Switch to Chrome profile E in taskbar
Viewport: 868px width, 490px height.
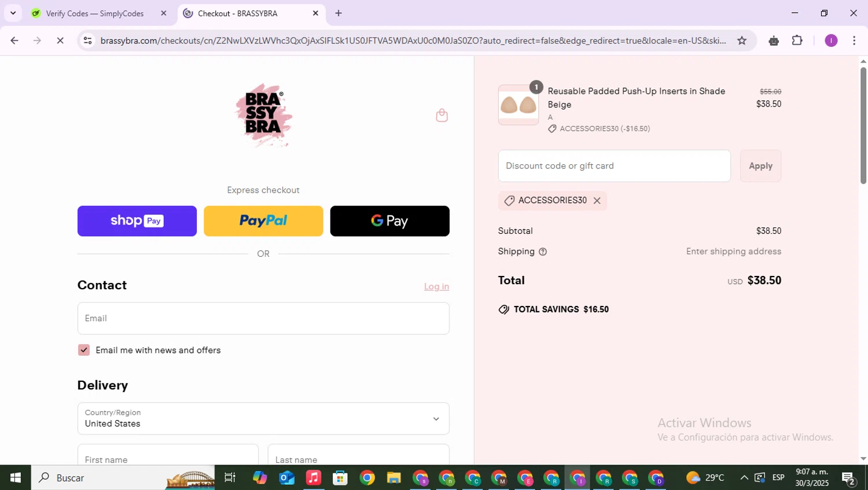pyautogui.click(x=525, y=478)
